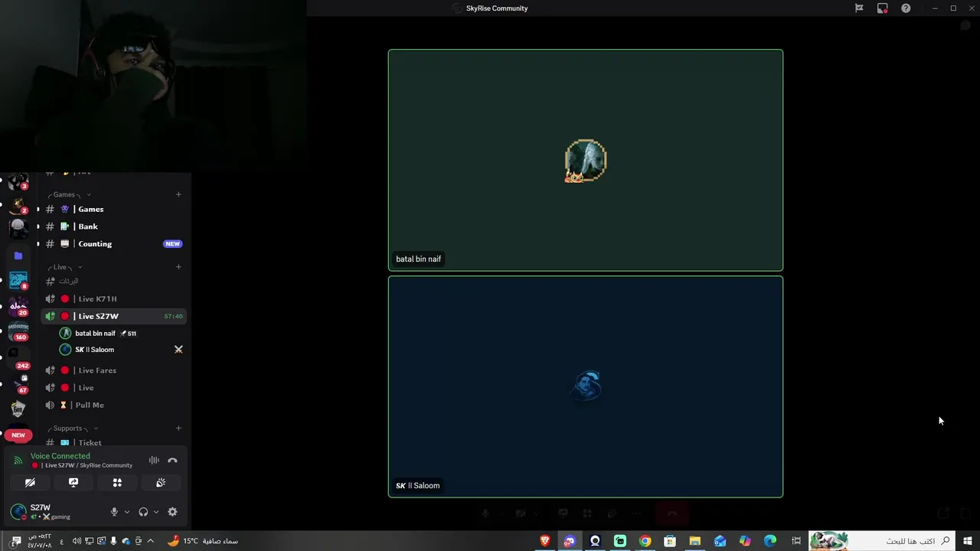Open the server folder icon
The width and height of the screenshot is (980, 551).
18,256
